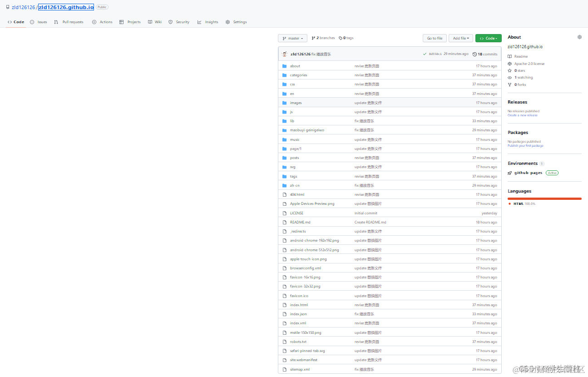Open the 8d550c1 commit hash link
This screenshot has width=588, height=377.
point(435,54)
